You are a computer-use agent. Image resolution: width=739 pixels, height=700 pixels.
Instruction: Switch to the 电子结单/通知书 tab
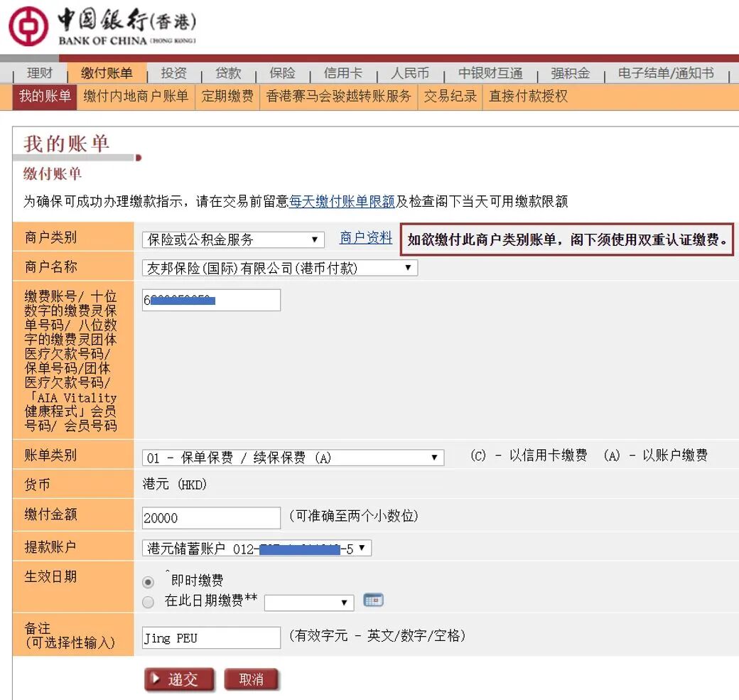coord(666,73)
